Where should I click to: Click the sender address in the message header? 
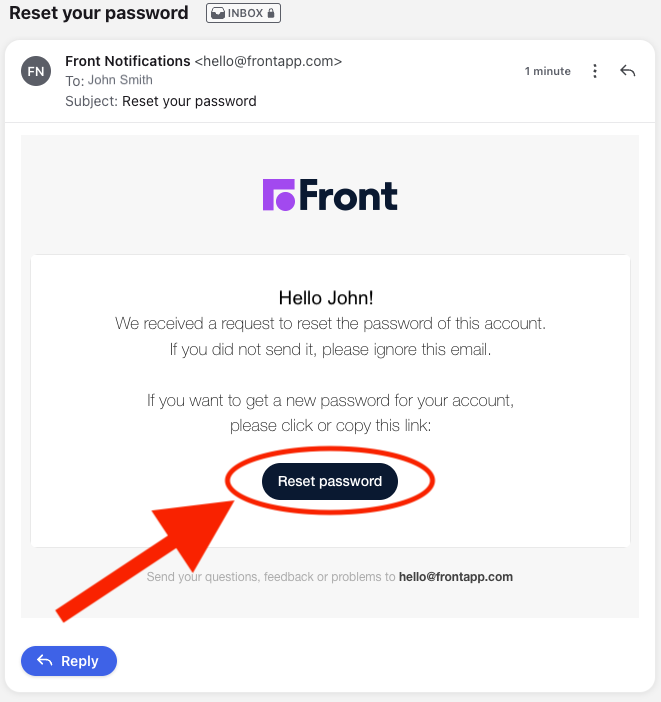[268, 61]
